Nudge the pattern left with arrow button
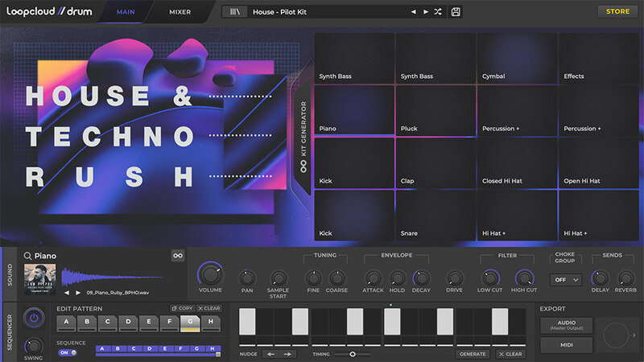644x362 pixels. 270,354
